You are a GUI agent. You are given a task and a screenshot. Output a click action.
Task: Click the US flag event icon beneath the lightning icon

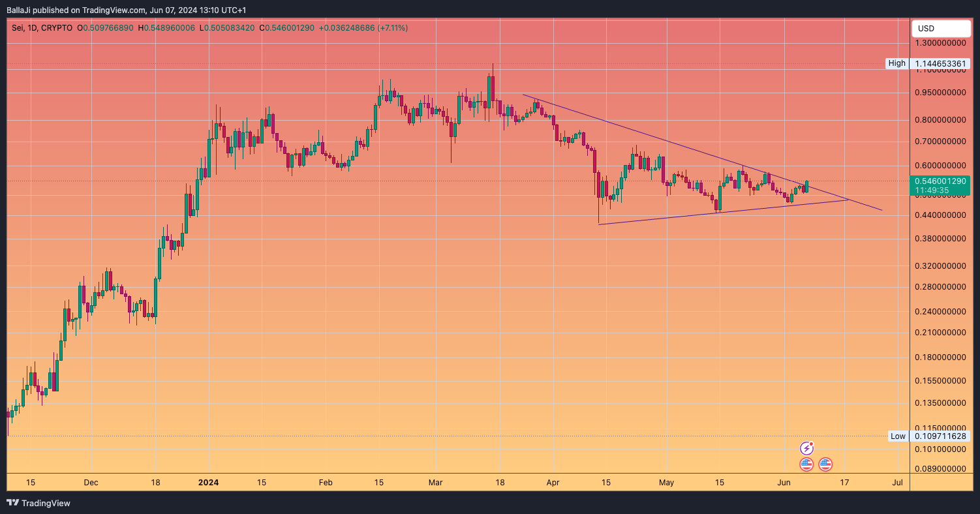[x=807, y=464]
